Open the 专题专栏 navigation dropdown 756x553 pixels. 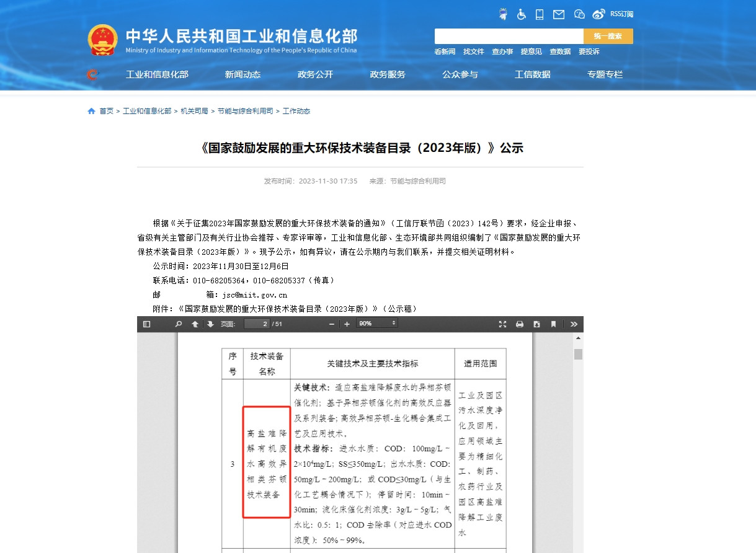[x=604, y=74]
